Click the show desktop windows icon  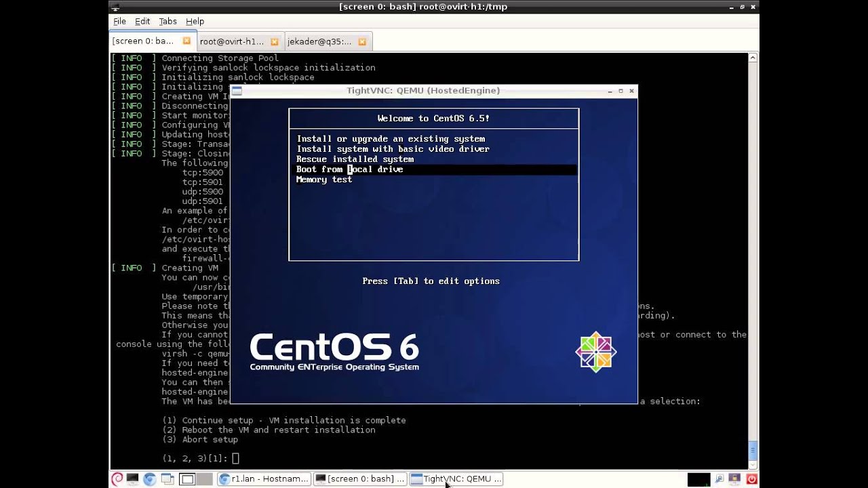167,479
